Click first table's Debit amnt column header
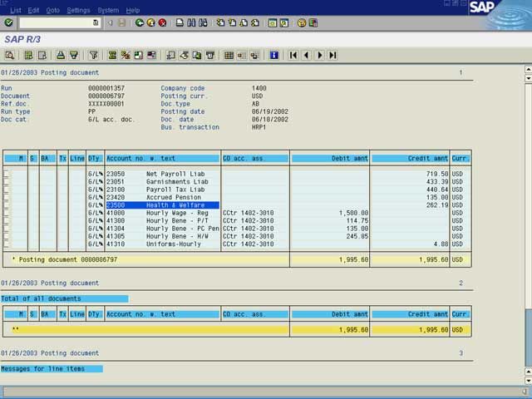Viewport: 532px width, 399px height. pos(330,159)
